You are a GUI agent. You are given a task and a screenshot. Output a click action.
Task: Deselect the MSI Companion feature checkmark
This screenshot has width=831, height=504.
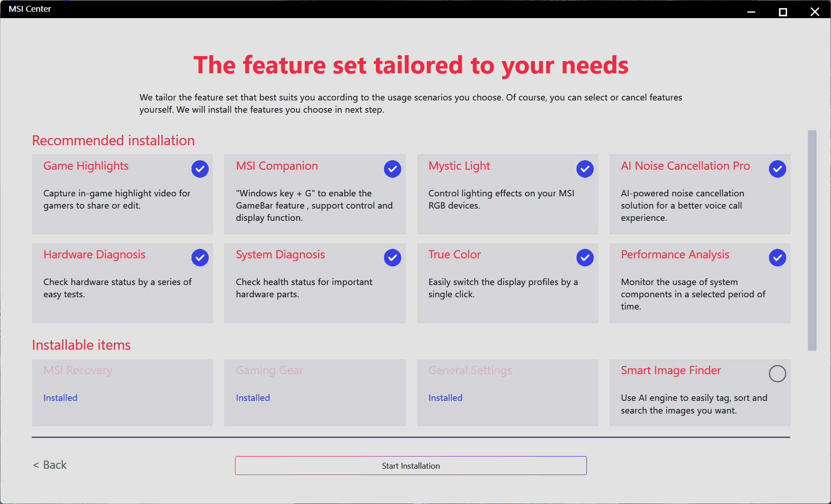[392, 169]
